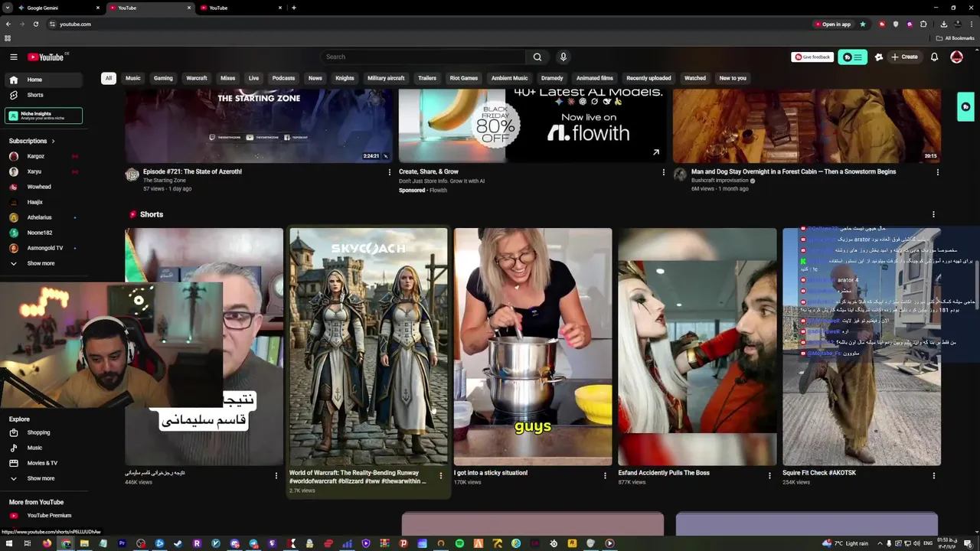Click the floating teal extension button
980x551 pixels.
pos(965,106)
